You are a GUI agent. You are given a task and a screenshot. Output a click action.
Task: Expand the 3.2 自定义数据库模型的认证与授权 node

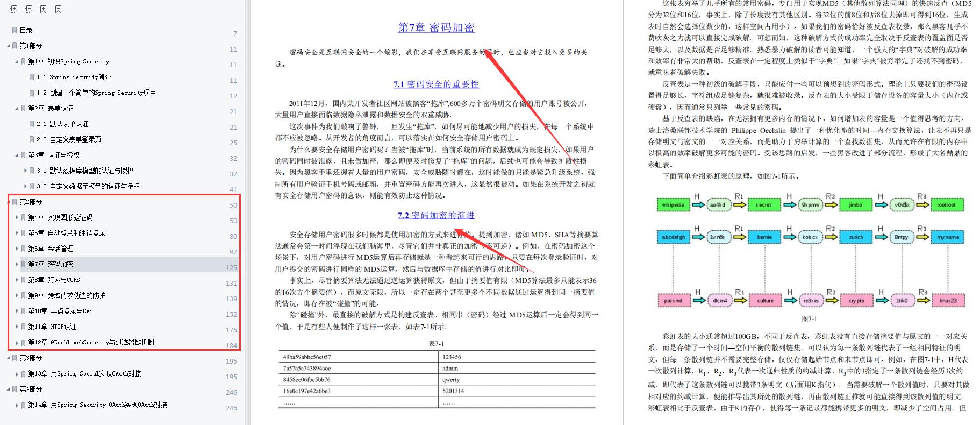point(25,186)
